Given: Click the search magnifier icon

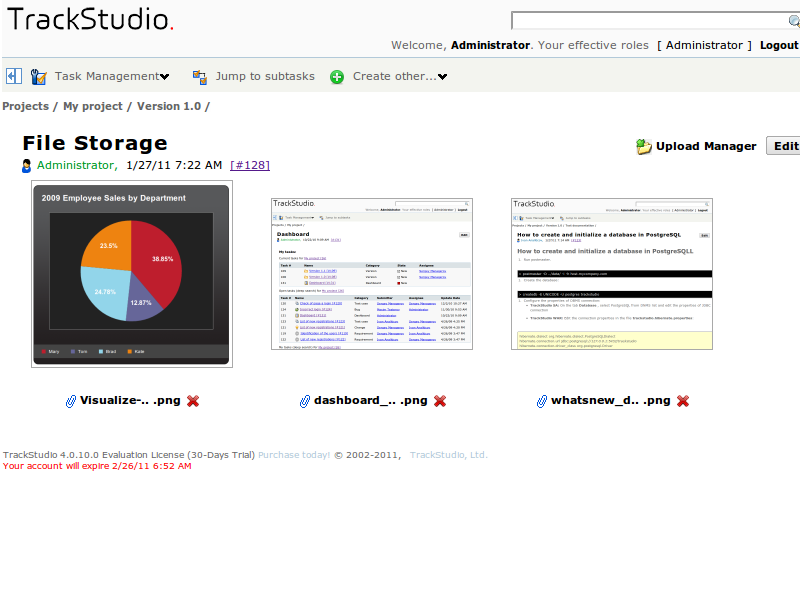Looking at the screenshot, I should point(794,21).
